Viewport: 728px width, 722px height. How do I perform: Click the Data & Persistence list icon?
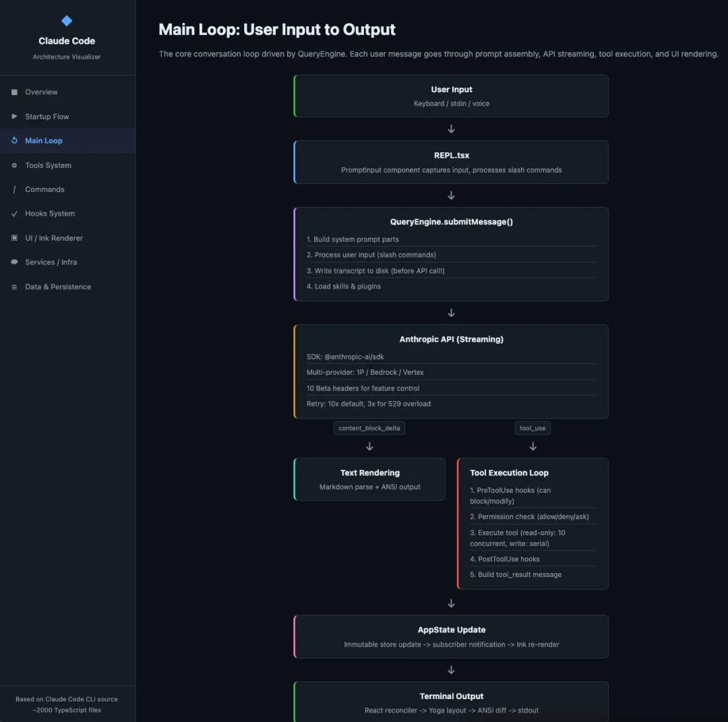(x=14, y=287)
